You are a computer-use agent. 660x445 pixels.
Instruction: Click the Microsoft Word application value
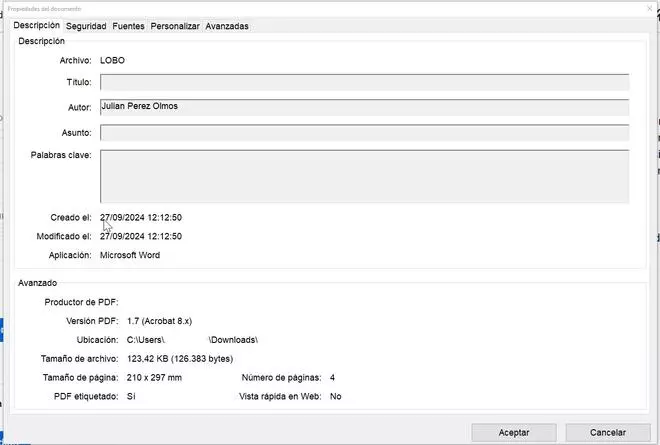[129, 256]
